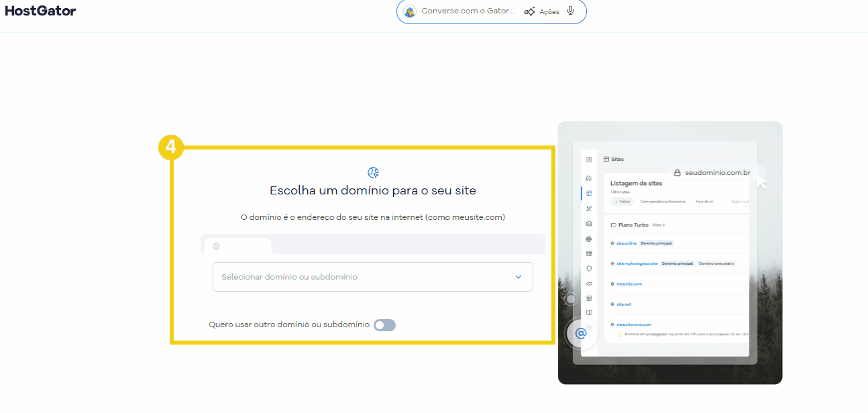Screen dimensions: 868x413
Task: Click the microphone icon in the search bar
Action: (x=571, y=11)
